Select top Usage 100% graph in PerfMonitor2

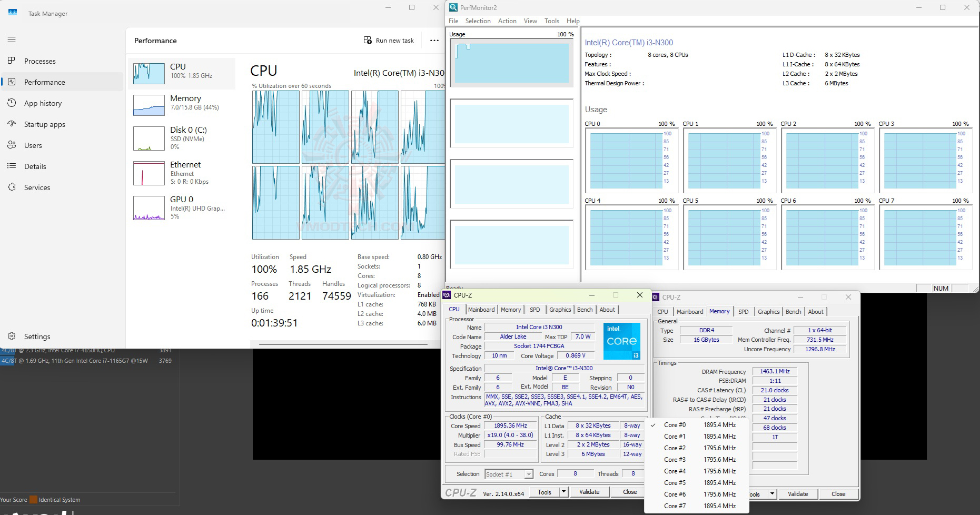511,63
